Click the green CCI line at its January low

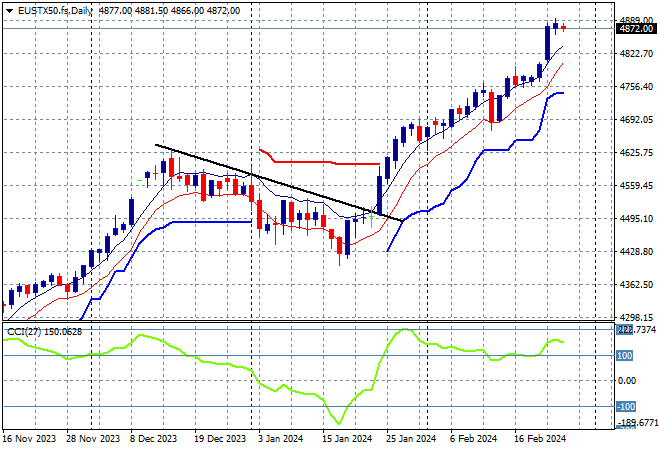coord(339,423)
